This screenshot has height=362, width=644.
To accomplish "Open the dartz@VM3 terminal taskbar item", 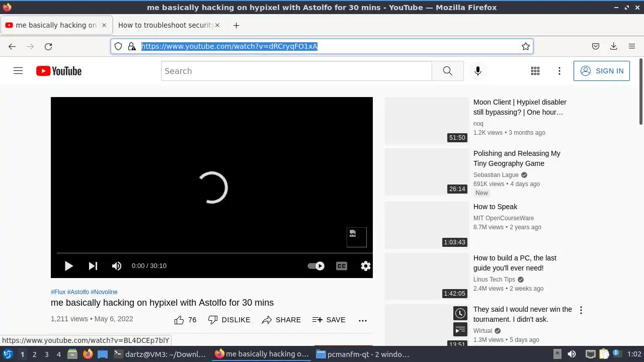I will tap(160, 354).
